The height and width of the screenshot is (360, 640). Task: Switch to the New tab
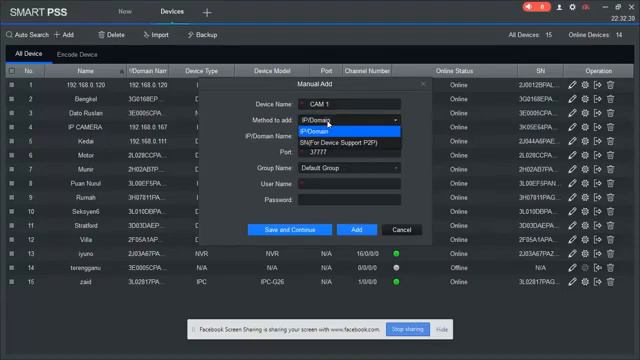[125, 12]
